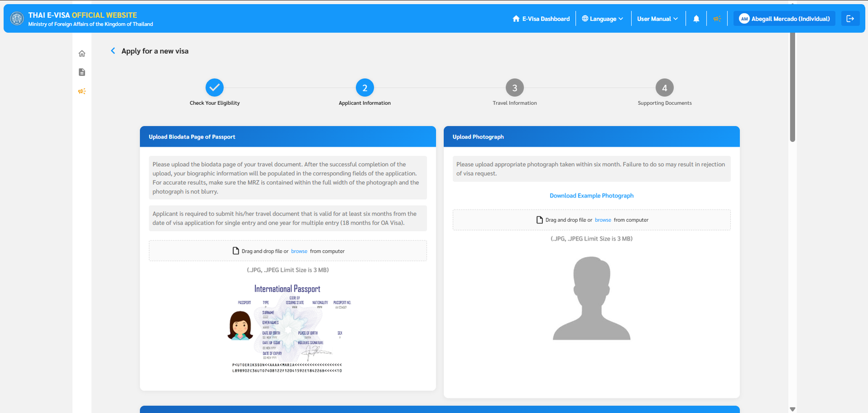Click the "THAI E-VISA OFFICIAL WEBSITE" title text

tap(83, 15)
